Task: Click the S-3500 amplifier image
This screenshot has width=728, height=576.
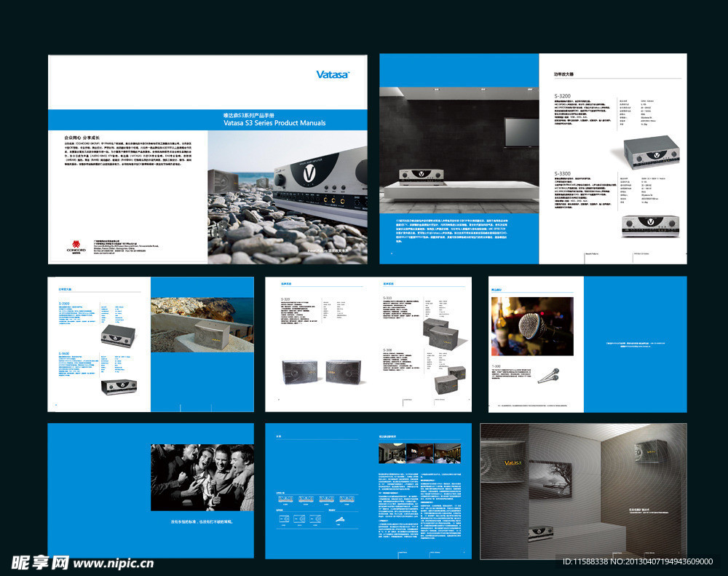Action: coord(119,336)
